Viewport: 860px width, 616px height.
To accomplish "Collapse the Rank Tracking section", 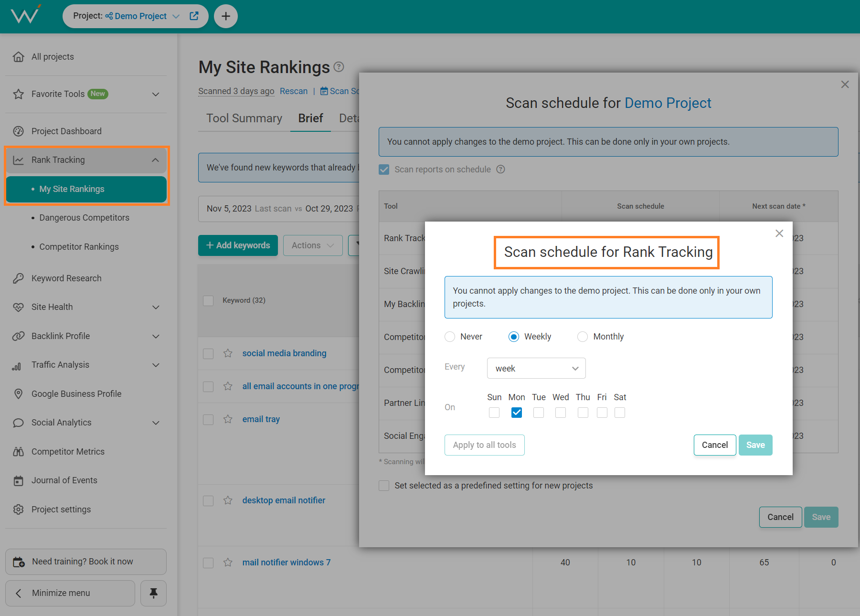I will 155,159.
